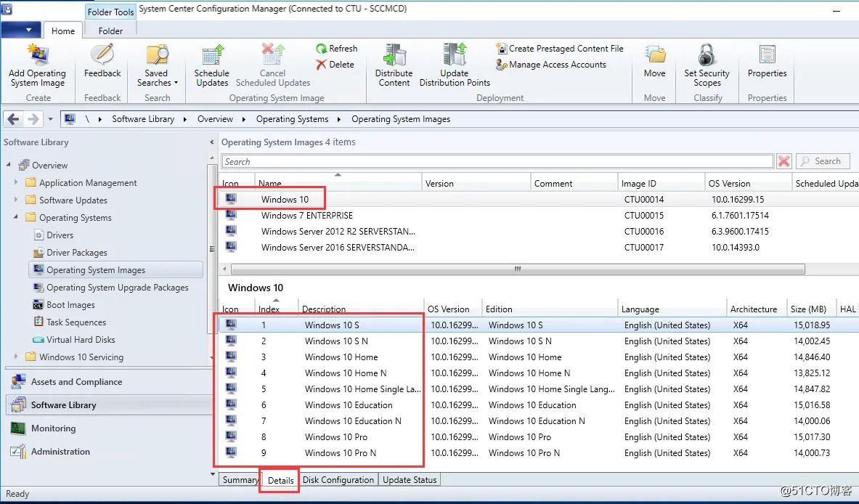
Task: Sort by the Name column header
Action: (x=338, y=183)
